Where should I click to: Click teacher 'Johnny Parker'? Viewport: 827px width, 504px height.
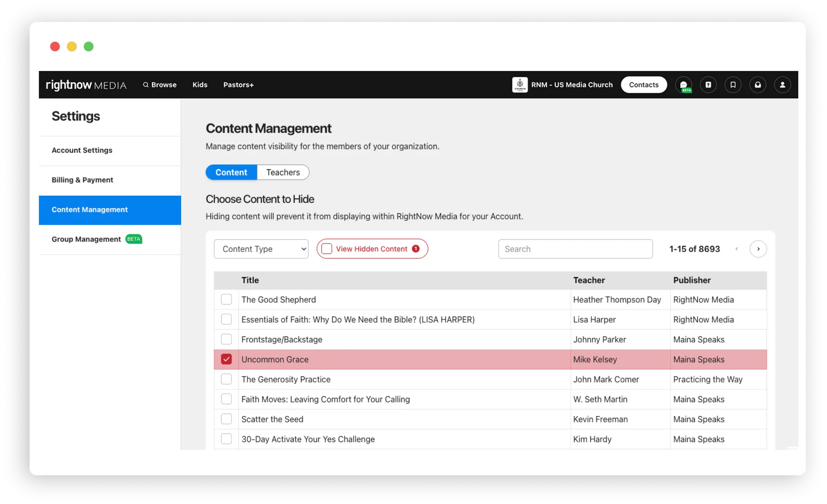(599, 340)
